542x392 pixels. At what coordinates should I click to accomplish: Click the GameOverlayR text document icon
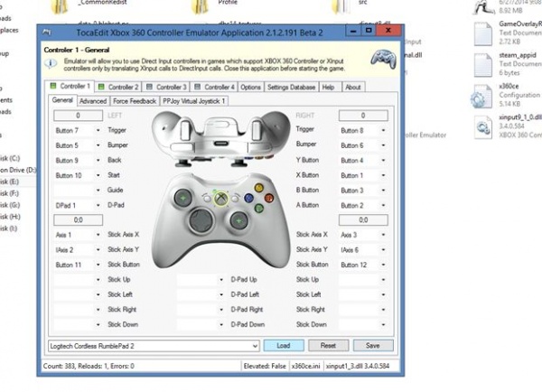[483, 33]
